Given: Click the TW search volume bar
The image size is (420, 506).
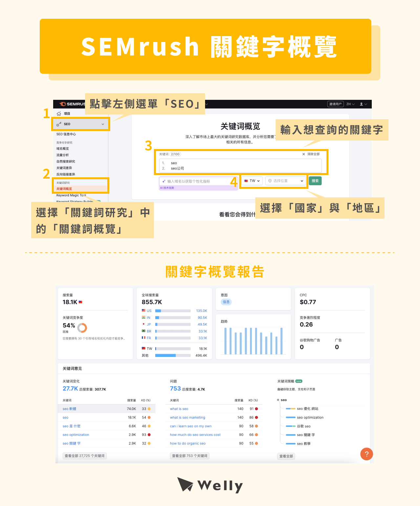Looking at the screenshot, I should pos(173,349).
